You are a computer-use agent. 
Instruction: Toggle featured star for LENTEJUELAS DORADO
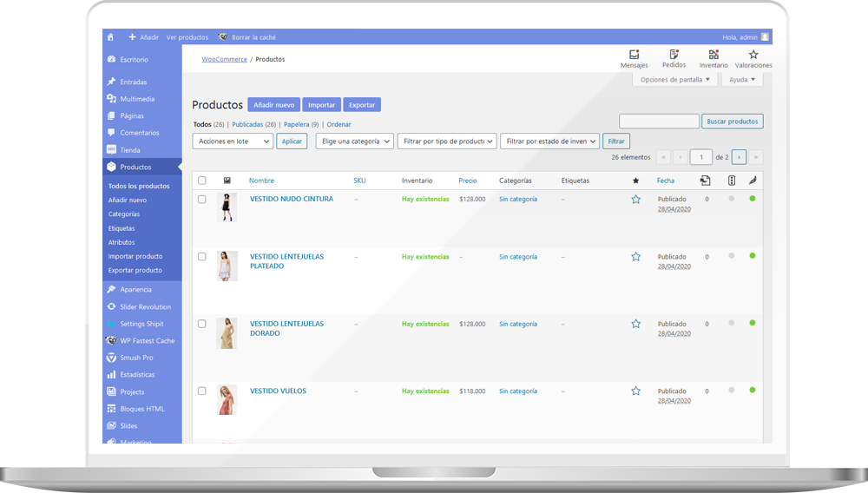[x=635, y=324]
